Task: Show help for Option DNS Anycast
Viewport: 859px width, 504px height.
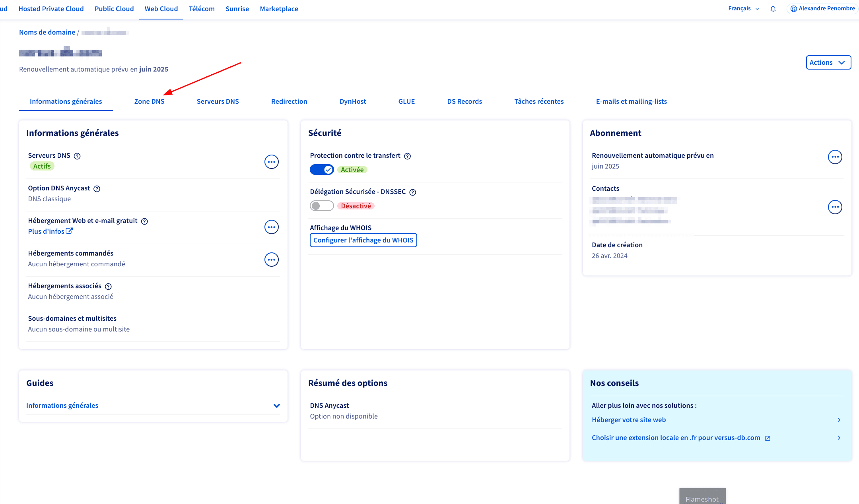Action: 97,189
